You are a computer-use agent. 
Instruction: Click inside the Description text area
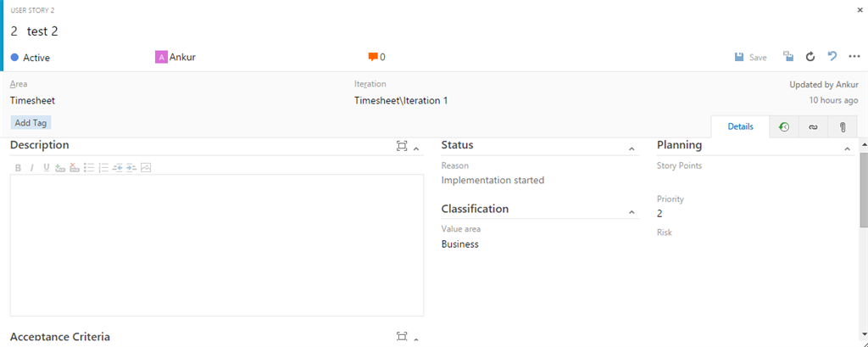point(216,244)
